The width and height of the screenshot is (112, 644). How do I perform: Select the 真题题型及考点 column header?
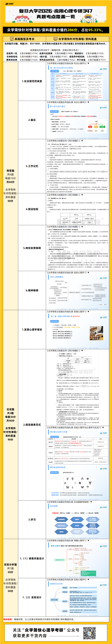coord(24,39)
